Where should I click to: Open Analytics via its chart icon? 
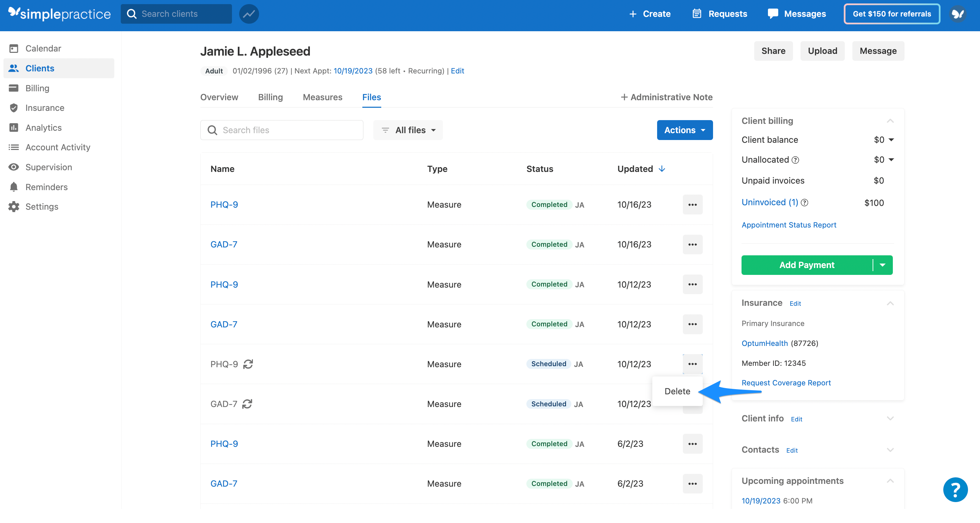point(14,127)
